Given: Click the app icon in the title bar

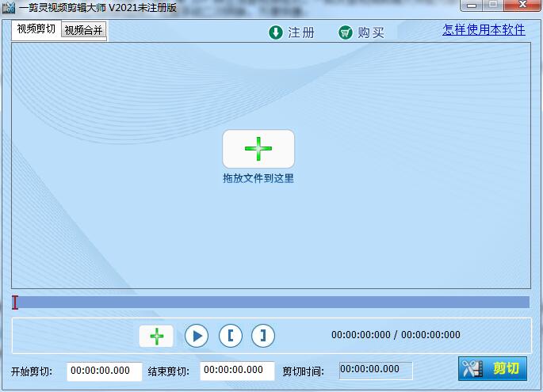Looking at the screenshot, I should click(x=8, y=8).
